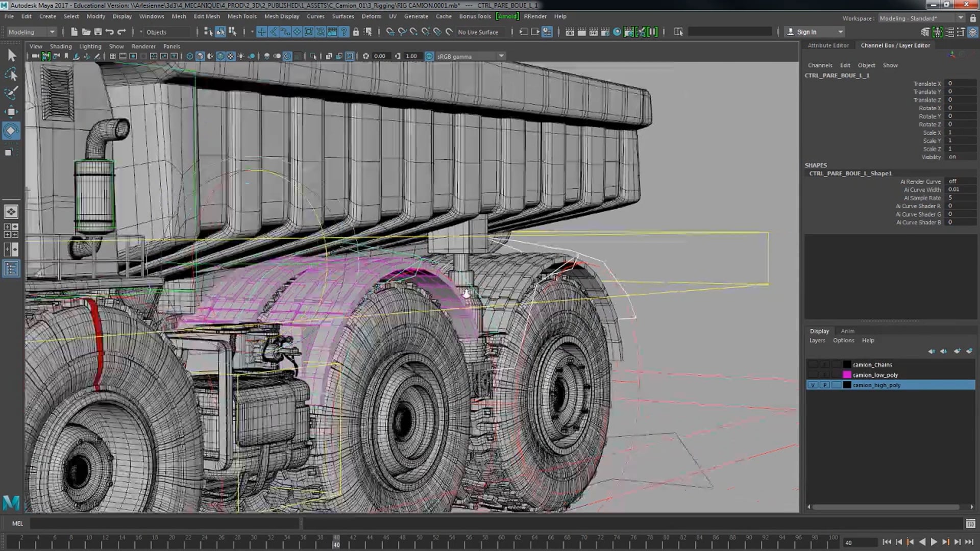The width and height of the screenshot is (980, 551).
Task: Open the Workspace Modeling - Standard dropdown
Action: pos(960,18)
